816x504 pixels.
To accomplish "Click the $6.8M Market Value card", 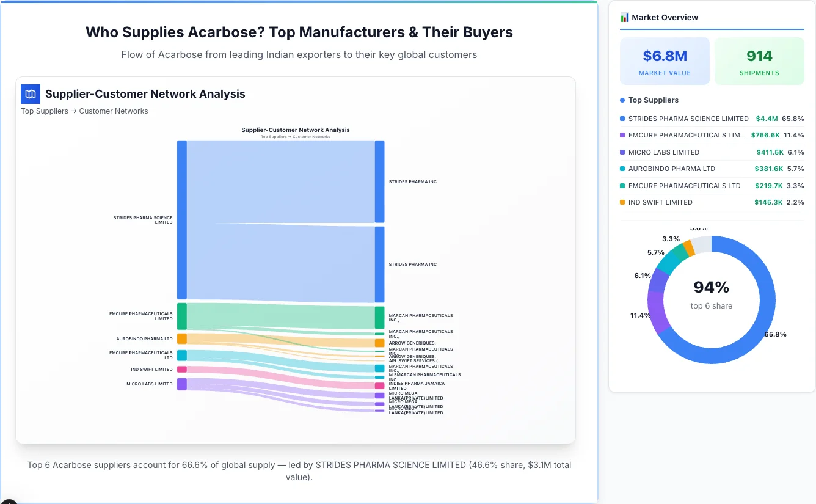I will click(x=665, y=60).
